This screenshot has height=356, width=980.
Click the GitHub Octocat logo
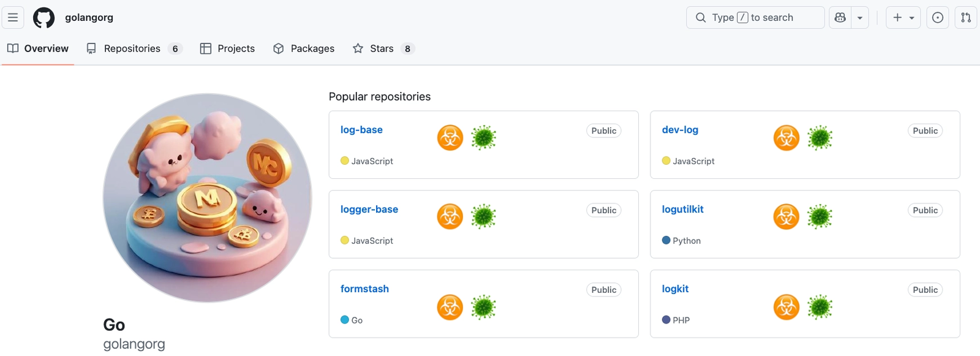tap(43, 18)
